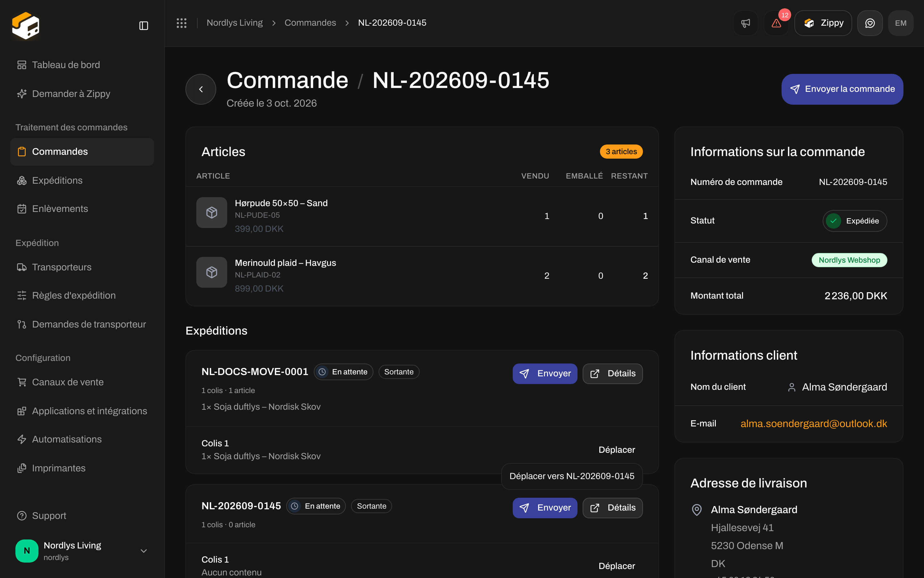The image size is (924, 578).
Task: Open Zippy assistant button
Action: point(823,23)
